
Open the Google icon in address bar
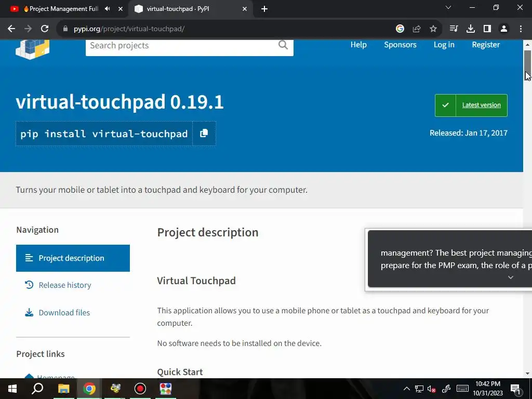coord(400,29)
